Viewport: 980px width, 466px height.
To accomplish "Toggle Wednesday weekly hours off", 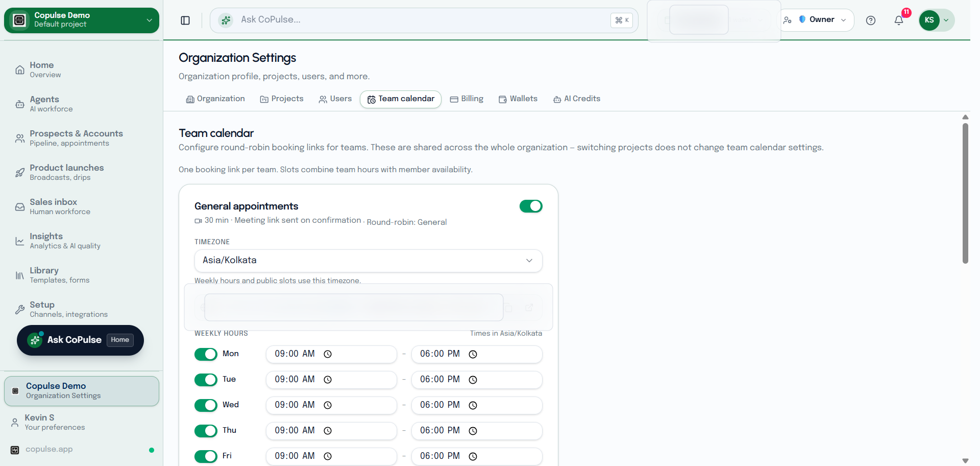I will point(206,405).
